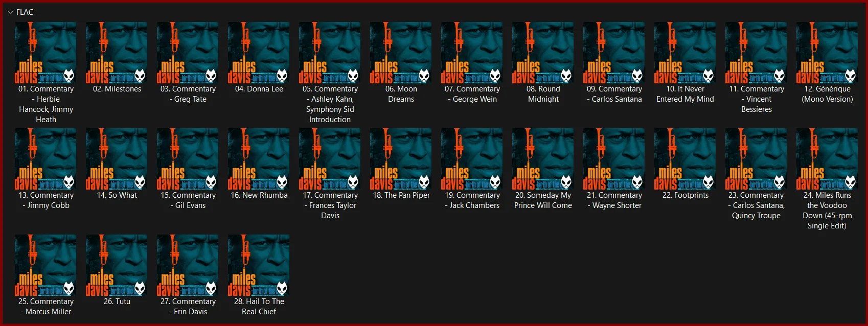Click thumbnail of 07. Commentary George Wein
The image size is (868, 326).
(x=472, y=53)
